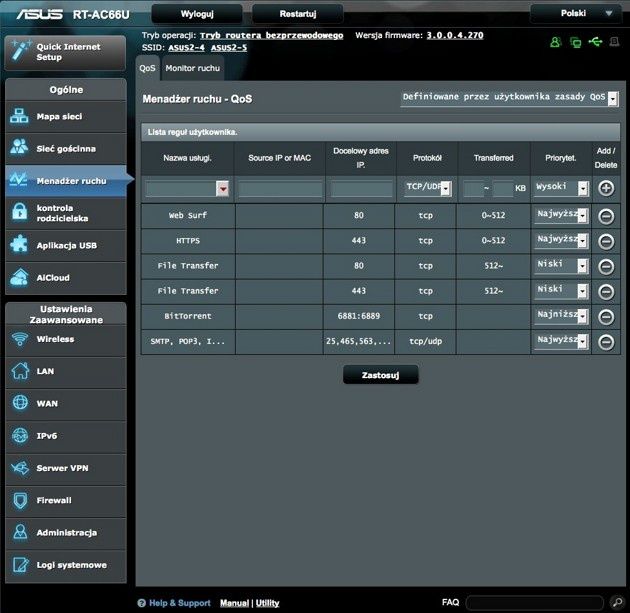The image size is (630, 613).
Task: Click the green USB status icon
Action: [595, 41]
